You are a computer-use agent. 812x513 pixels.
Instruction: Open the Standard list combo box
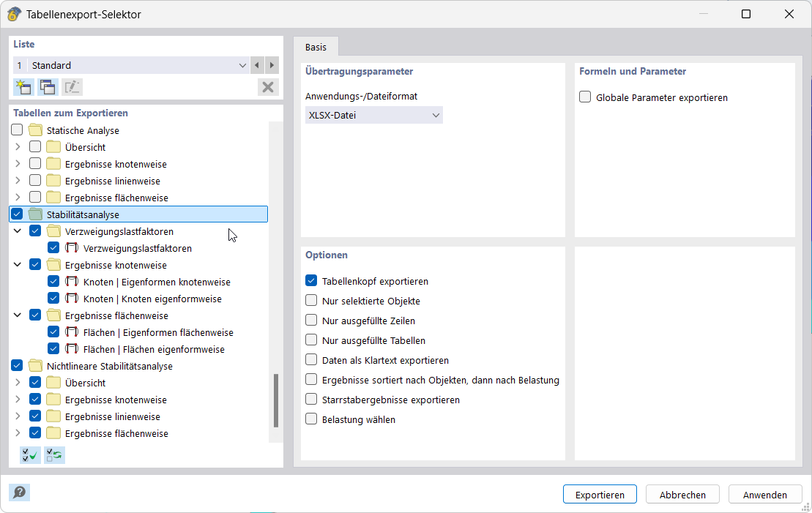pos(132,65)
